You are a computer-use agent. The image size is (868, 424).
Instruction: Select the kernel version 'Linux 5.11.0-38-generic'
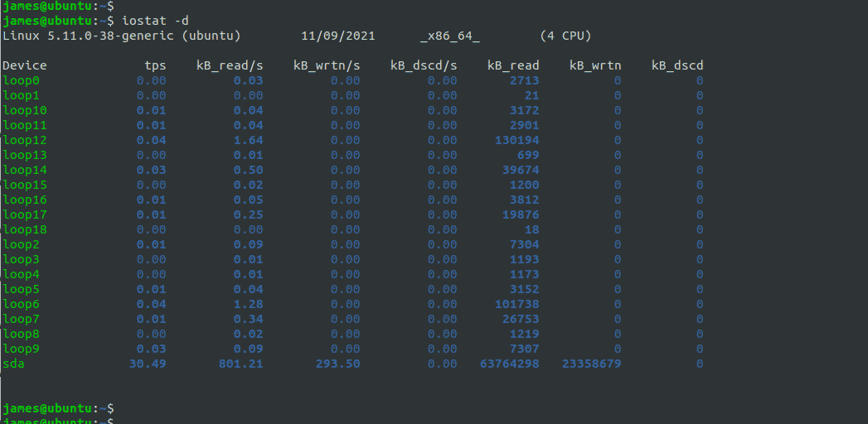coord(88,36)
